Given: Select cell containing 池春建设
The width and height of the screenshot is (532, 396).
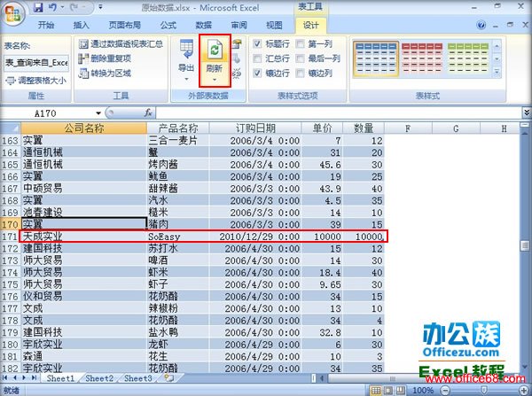Looking at the screenshot, I should pos(84,213).
